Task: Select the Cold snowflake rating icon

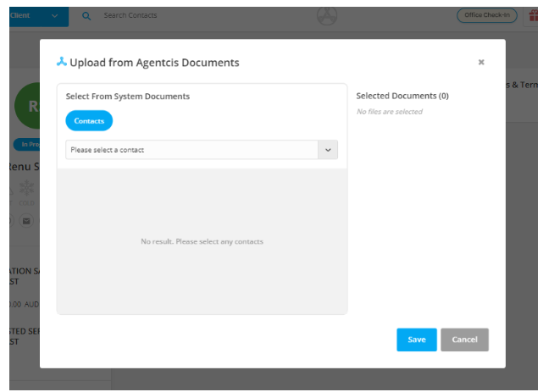Action: point(26,188)
